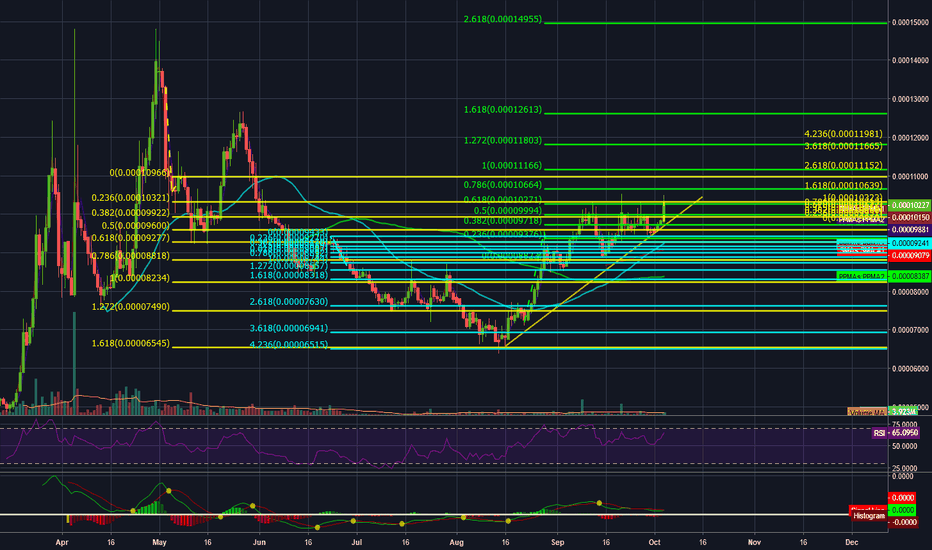
Task: Click the green 0.382(0.00009718) retracement label
Action: tap(503, 221)
